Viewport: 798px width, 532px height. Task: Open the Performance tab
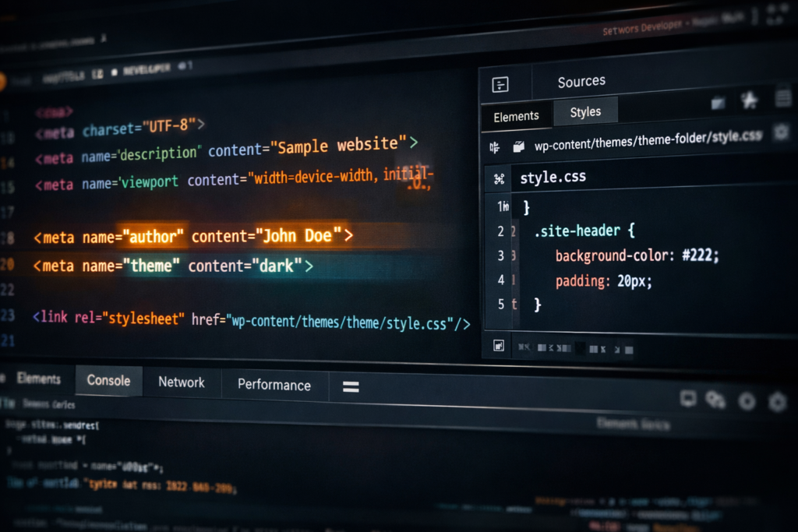pyautogui.click(x=274, y=385)
